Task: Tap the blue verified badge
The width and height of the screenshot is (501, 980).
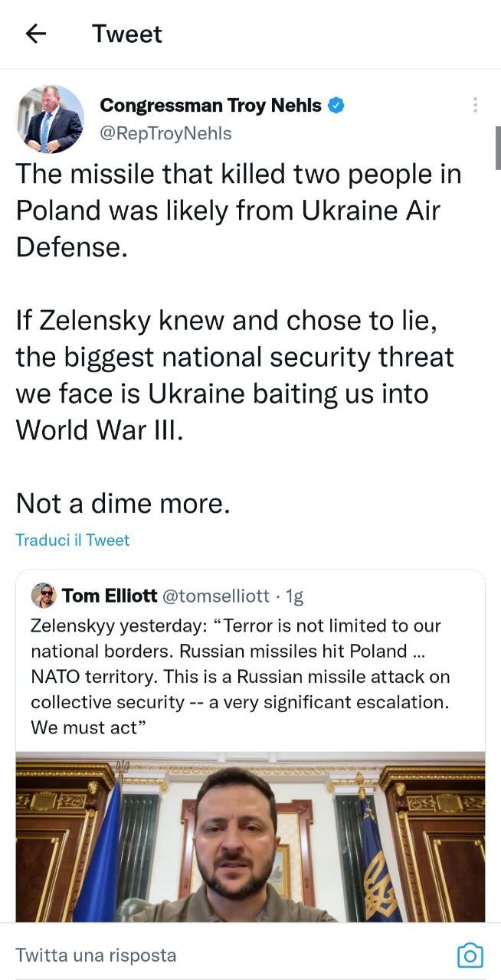Action: coord(336,106)
